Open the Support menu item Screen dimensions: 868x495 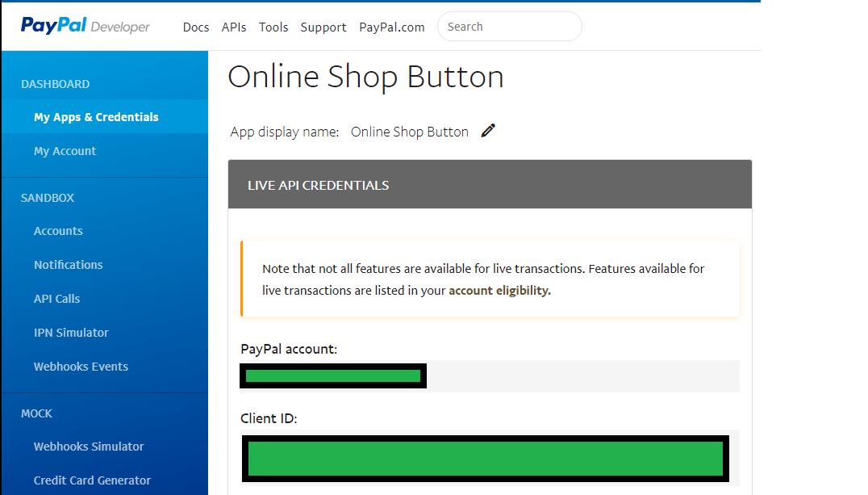[x=323, y=27]
